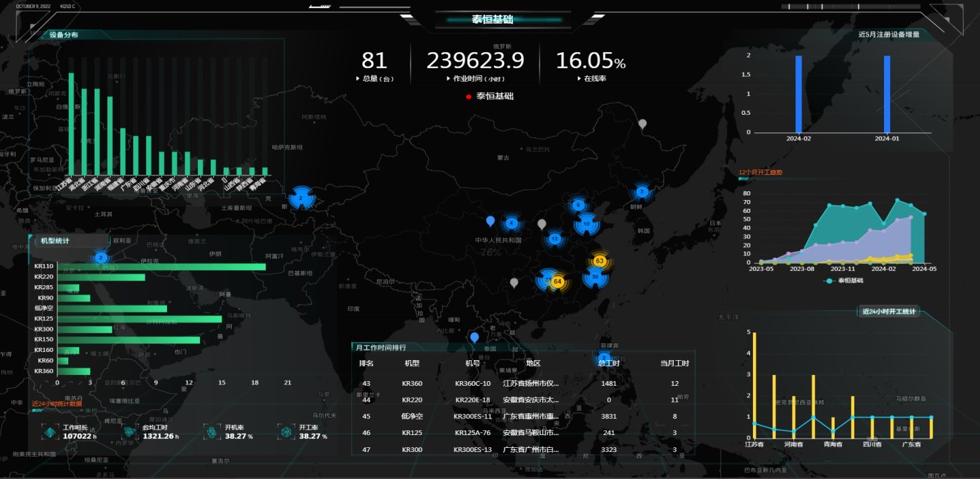
Task: Select the blue cluster marker numbered 30
Action: click(595, 276)
